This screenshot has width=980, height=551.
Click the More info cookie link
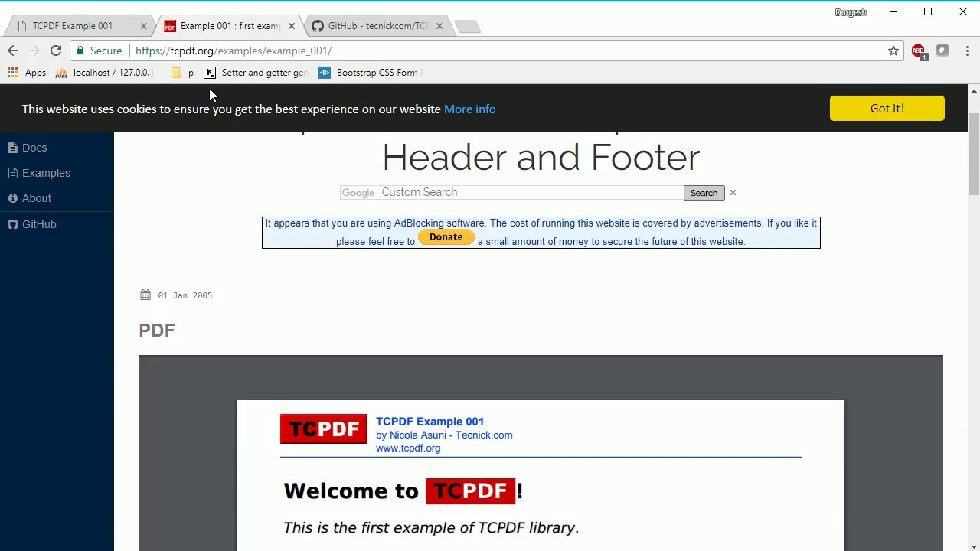point(469,109)
